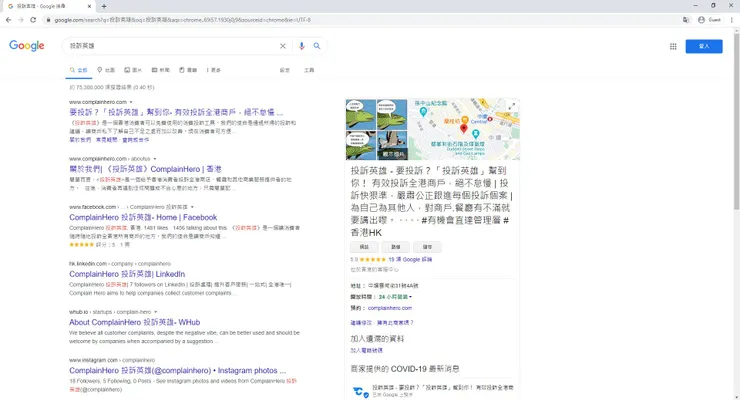Open the Google apps grid
This screenshot has width=740, height=400.
[x=673, y=46]
